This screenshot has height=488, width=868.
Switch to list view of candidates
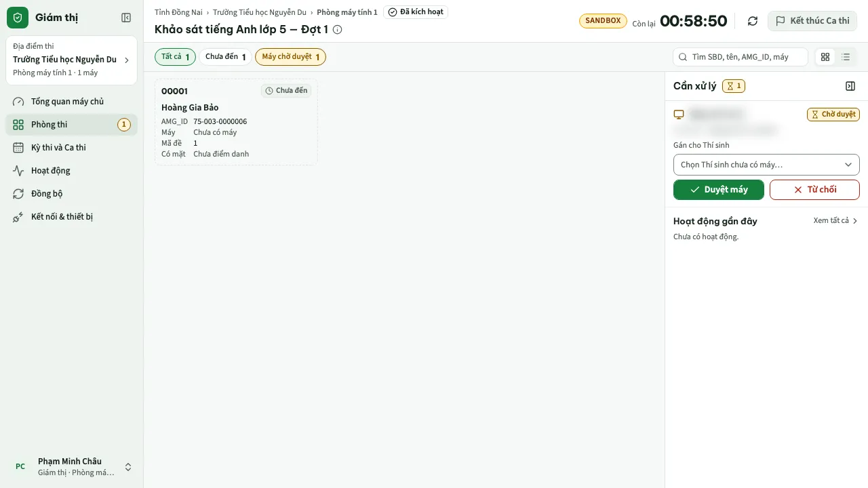pyautogui.click(x=846, y=57)
